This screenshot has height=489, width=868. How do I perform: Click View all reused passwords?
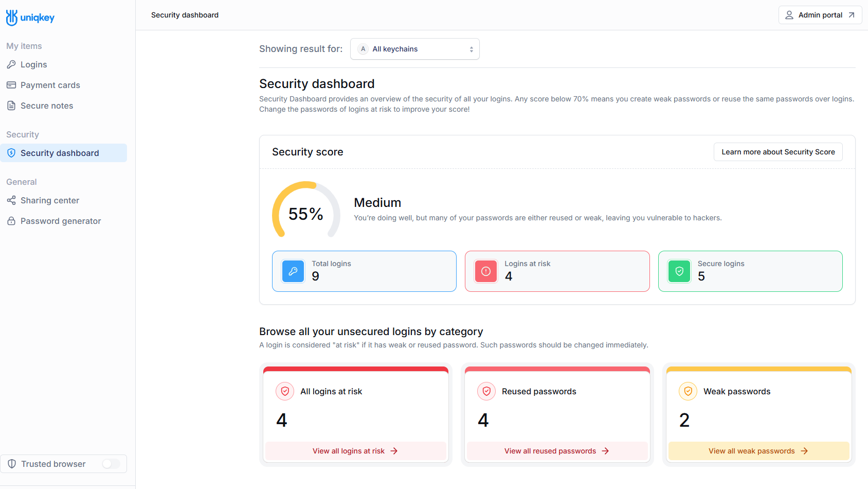[557, 451]
